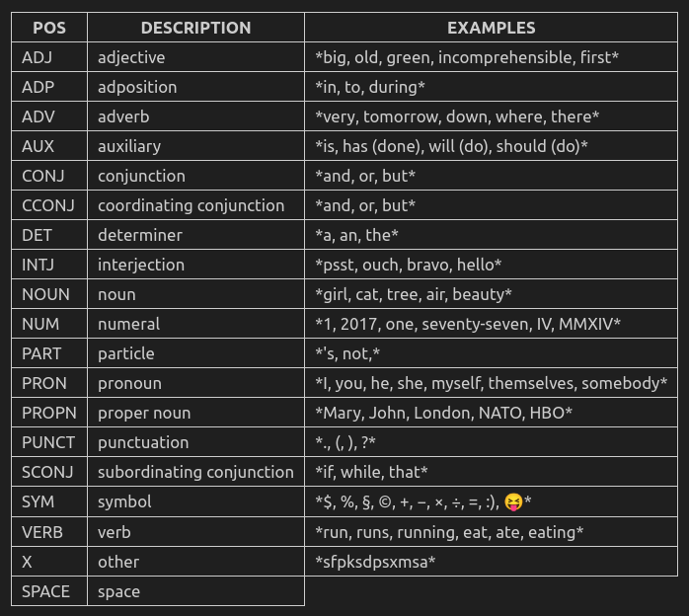689x616 pixels.
Task: Click the tongue-out emoji in the SYM row
Action: point(512,502)
